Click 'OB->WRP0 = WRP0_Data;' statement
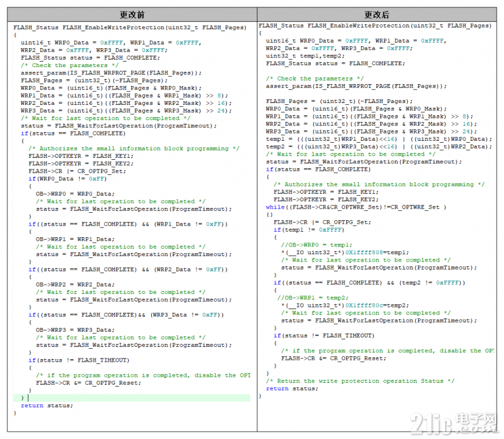 point(75,194)
